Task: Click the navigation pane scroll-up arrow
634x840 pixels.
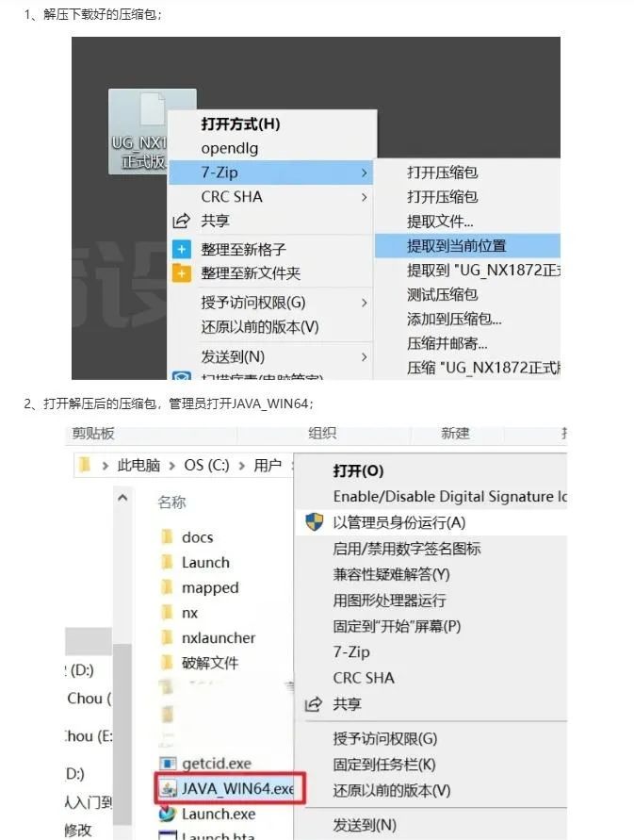Action: point(122,498)
